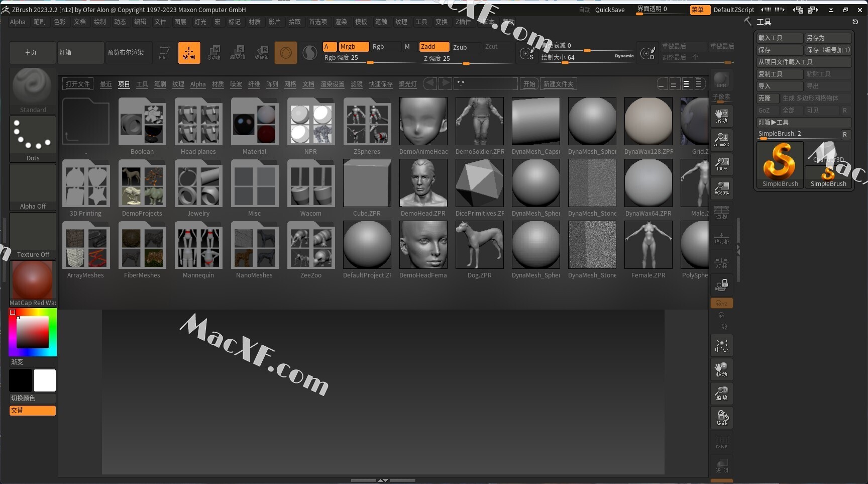The height and width of the screenshot is (484, 868).
Task: Click the 克隆 (Clone) tool button
Action: pos(768,98)
